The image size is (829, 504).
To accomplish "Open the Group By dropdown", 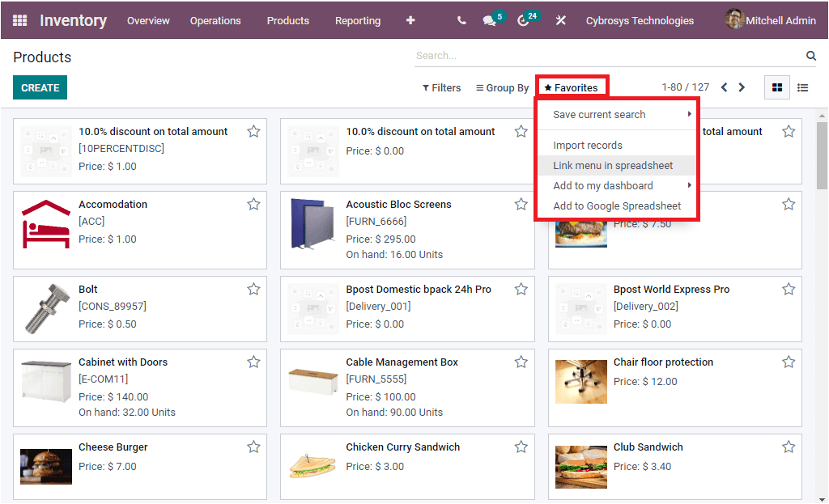I will point(501,87).
